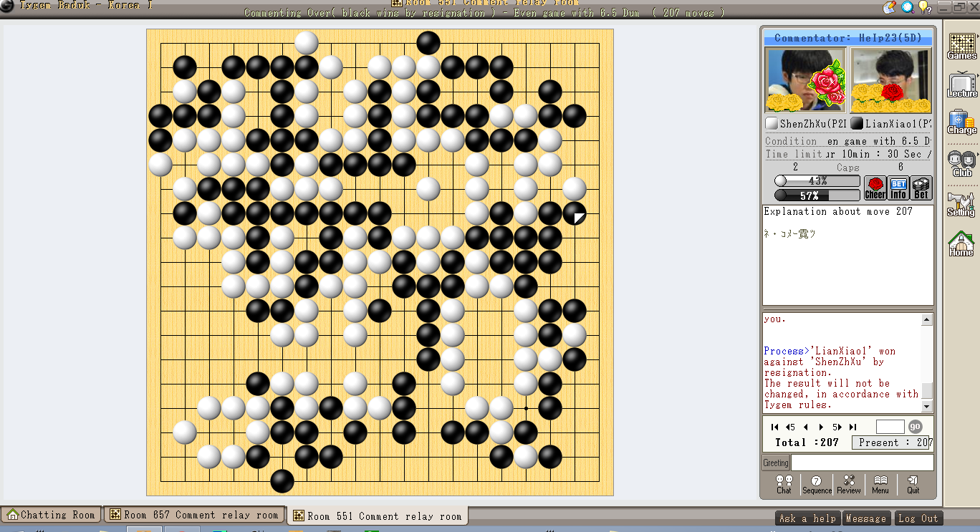Click the LianXiao1 player name
980x532 pixels.
(x=898, y=124)
